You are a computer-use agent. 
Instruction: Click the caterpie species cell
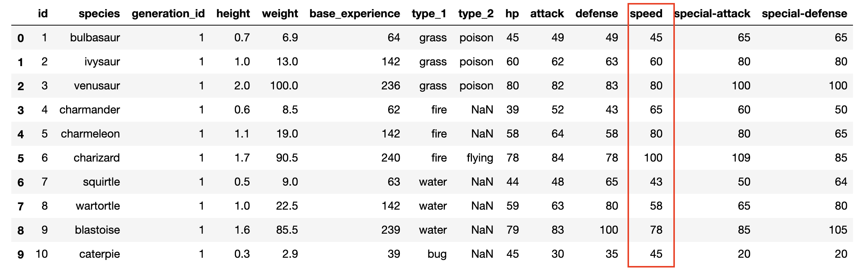coord(100,254)
